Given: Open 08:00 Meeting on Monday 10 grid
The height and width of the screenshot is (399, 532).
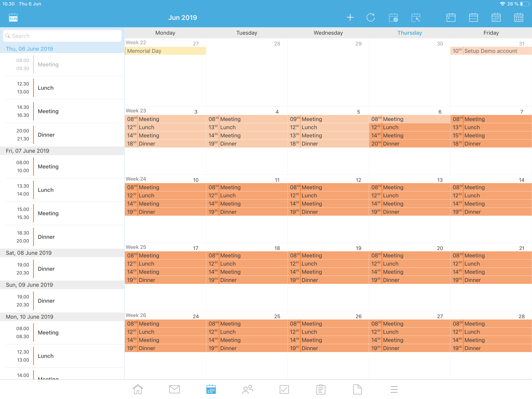Looking at the screenshot, I should pyautogui.click(x=166, y=187).
